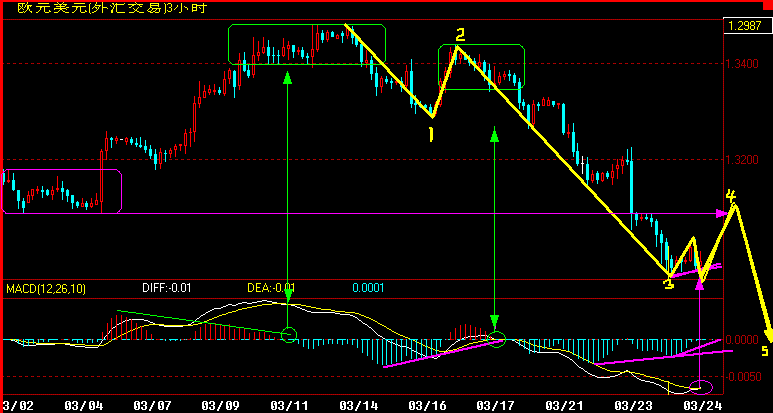The height and width of the screenshot is (413, 773).
Task: Select the 03/17 date label
Action: click(495, 405)
